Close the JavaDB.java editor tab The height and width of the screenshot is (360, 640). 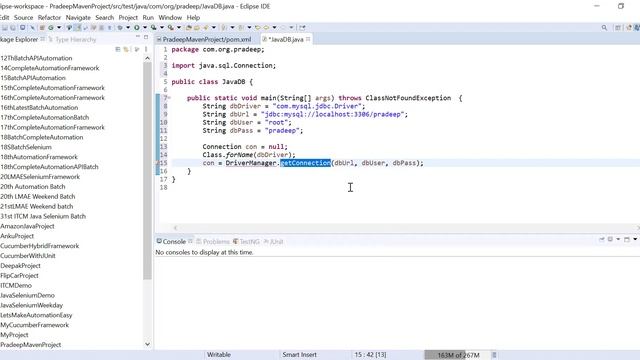pyautogui.click(x=308, y=39)
